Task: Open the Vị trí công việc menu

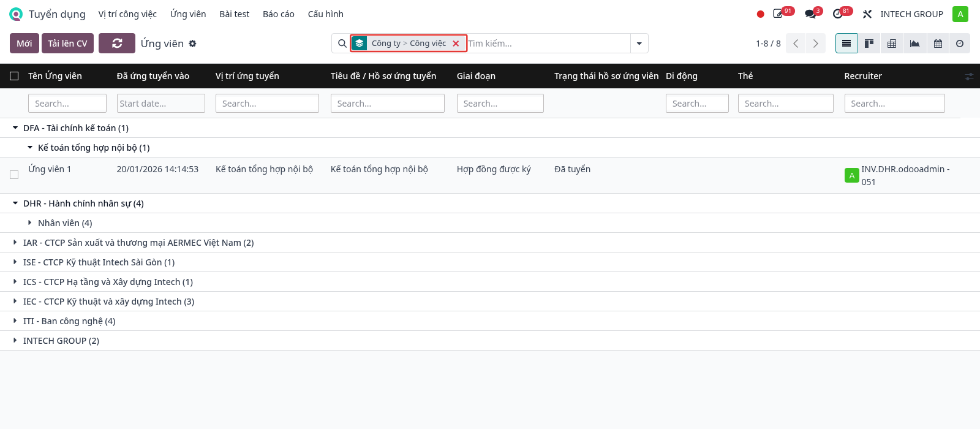Action: tap(127, 14)
